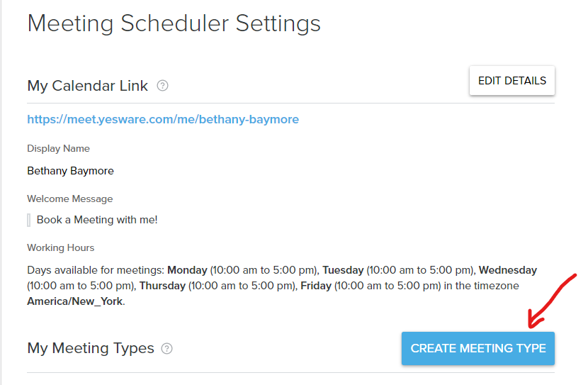
Task: Click the bold Monday working-day text
Action: tap(187, 270)
